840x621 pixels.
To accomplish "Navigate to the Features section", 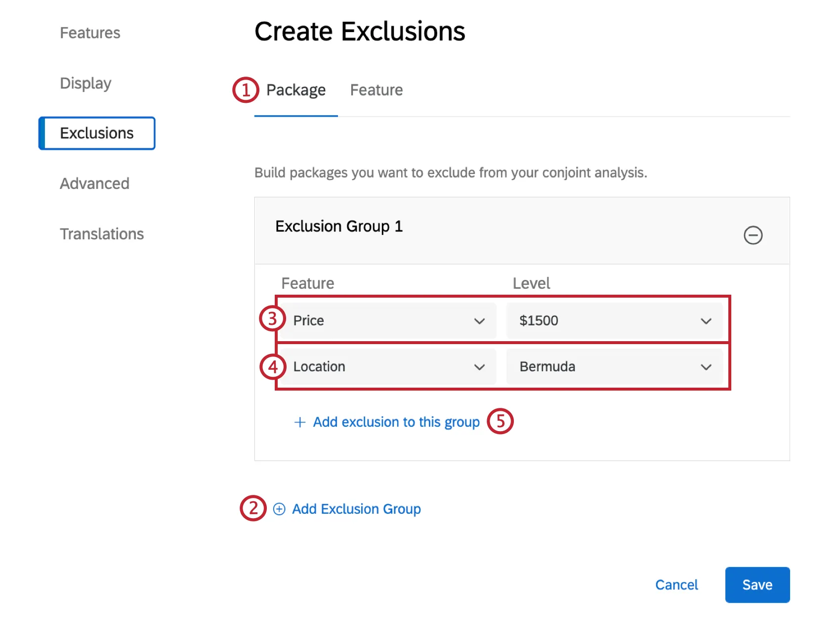I will click(x=90, y=33).
